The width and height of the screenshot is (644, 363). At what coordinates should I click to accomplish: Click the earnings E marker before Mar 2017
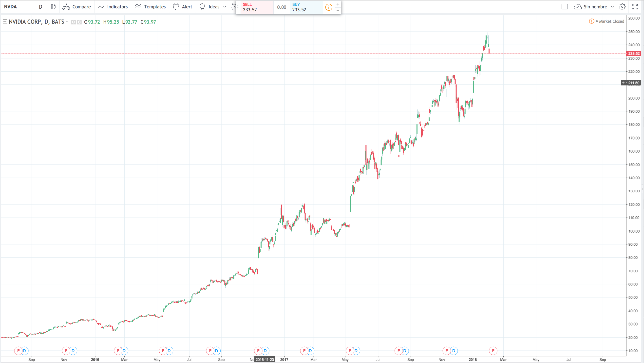point(304,351)
